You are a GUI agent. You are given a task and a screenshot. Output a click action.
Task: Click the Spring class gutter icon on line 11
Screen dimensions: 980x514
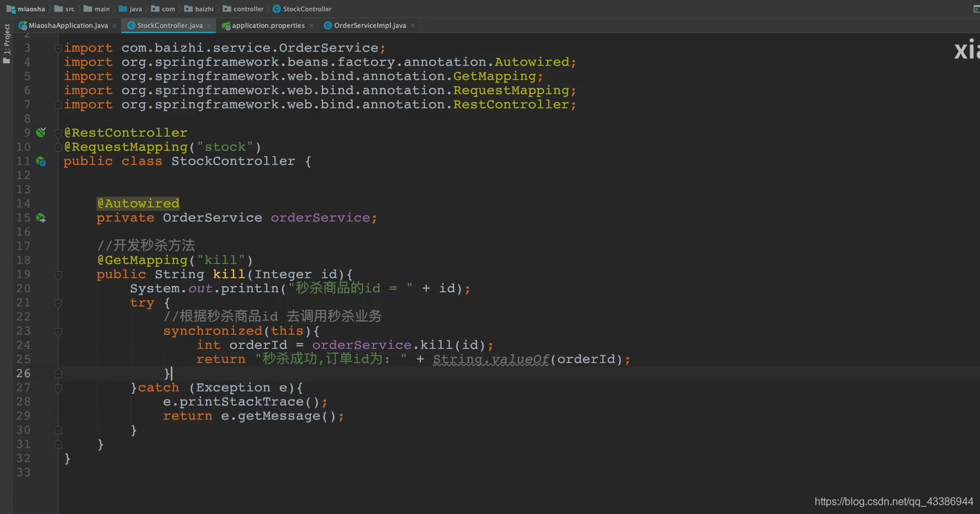click(x=41, y=161)
